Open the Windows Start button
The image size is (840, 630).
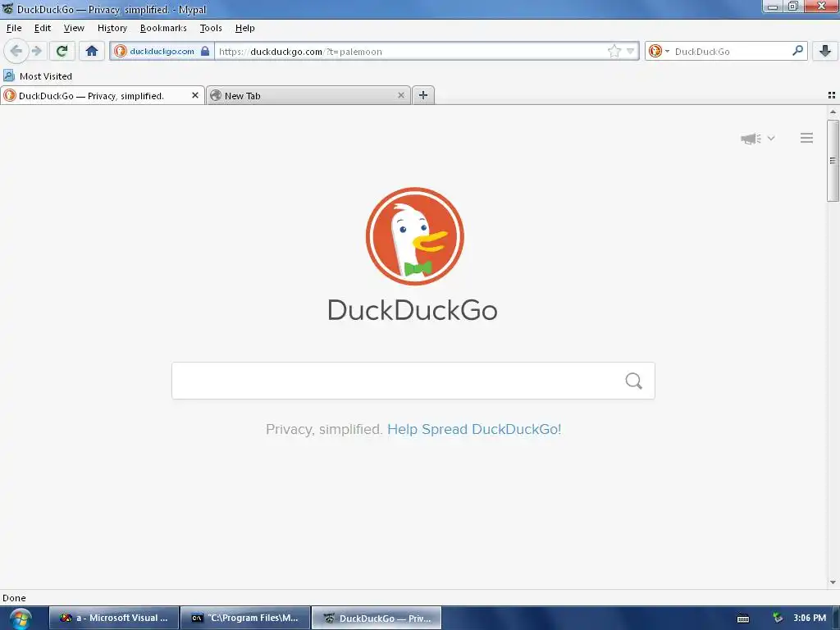coord(20,619)
